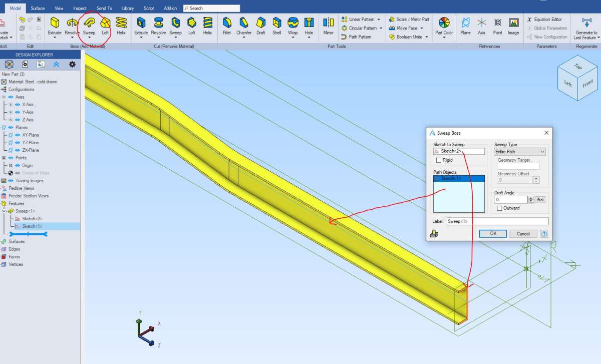Click the Fillet tool icon
The image size is (601, 364).
tap(227, 25)
